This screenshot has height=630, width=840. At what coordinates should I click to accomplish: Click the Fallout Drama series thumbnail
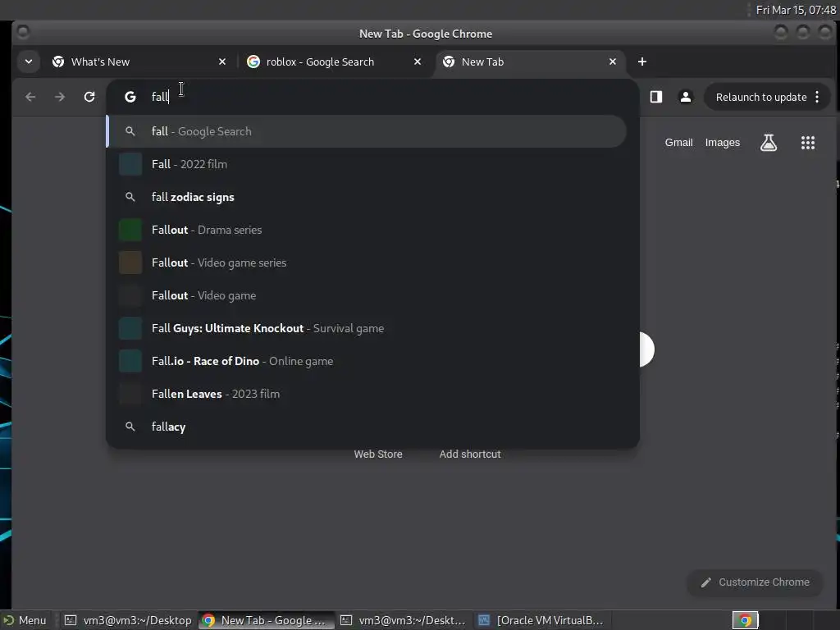pos(130,230)
